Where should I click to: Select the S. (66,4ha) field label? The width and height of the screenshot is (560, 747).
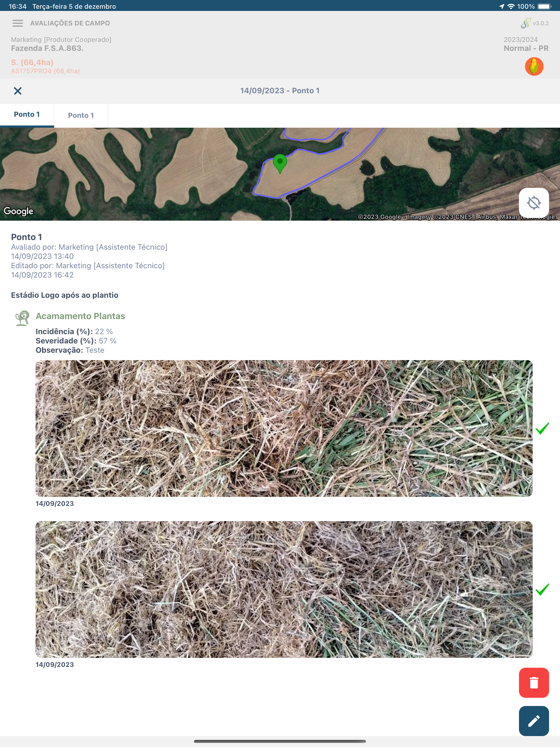(33, 62)
